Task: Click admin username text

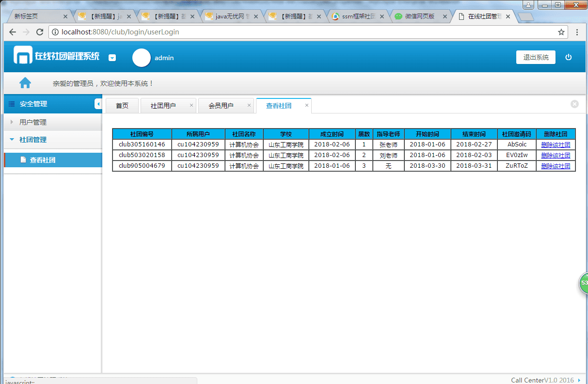Action: pos(164,58)
